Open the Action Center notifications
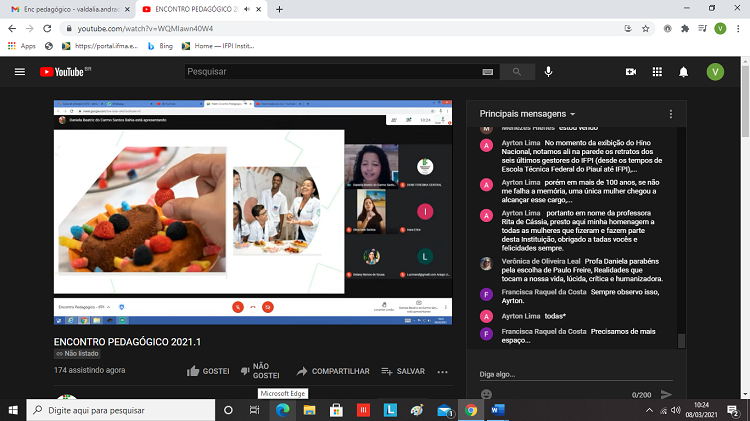Screen dimensions: 750x421 point(733,410)
